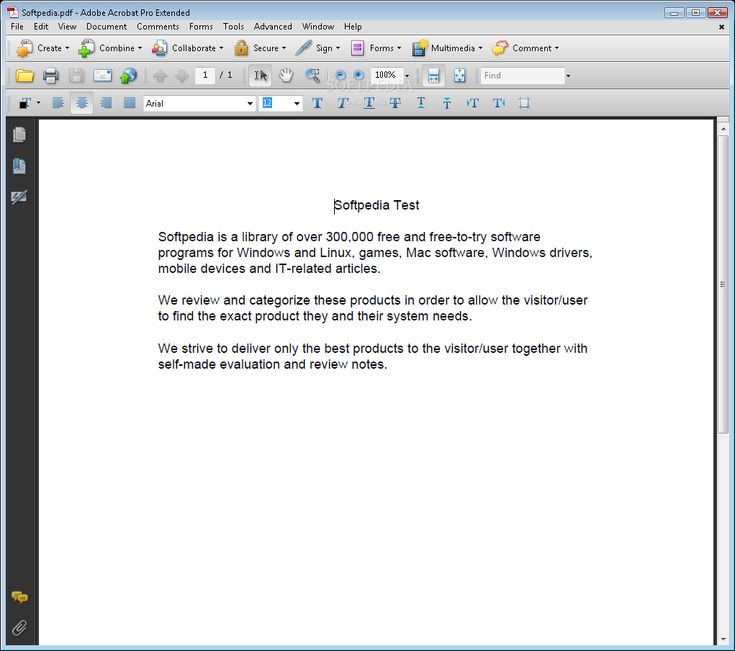
Task: Expand the Create task menu
Action: (x=43, y=48)
